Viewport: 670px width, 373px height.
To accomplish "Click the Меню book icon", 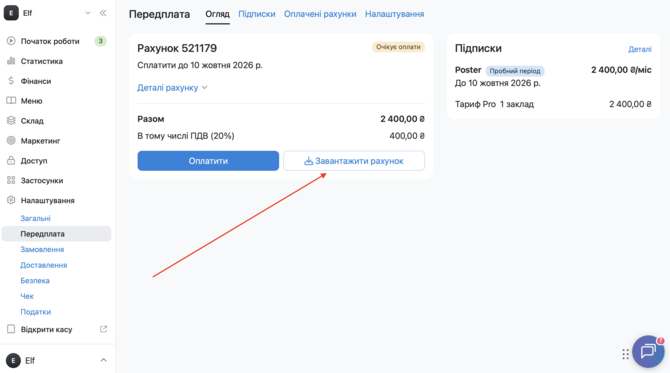I will tap(11, 101).
